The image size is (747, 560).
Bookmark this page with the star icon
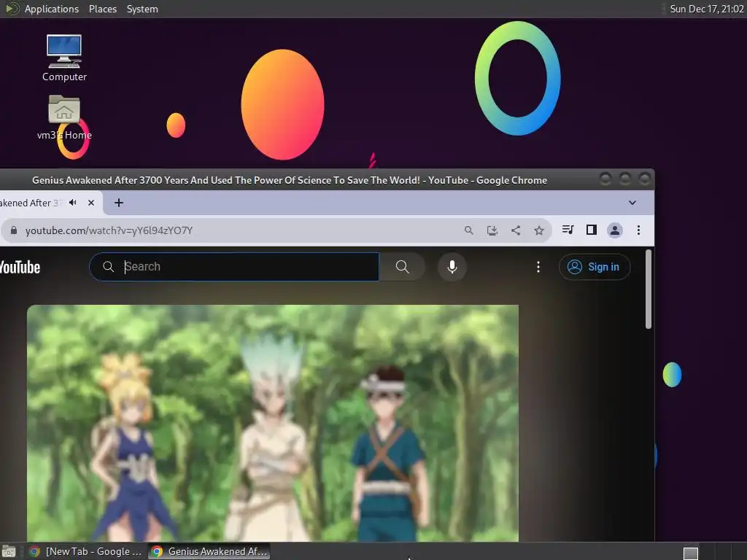[539, 230]
